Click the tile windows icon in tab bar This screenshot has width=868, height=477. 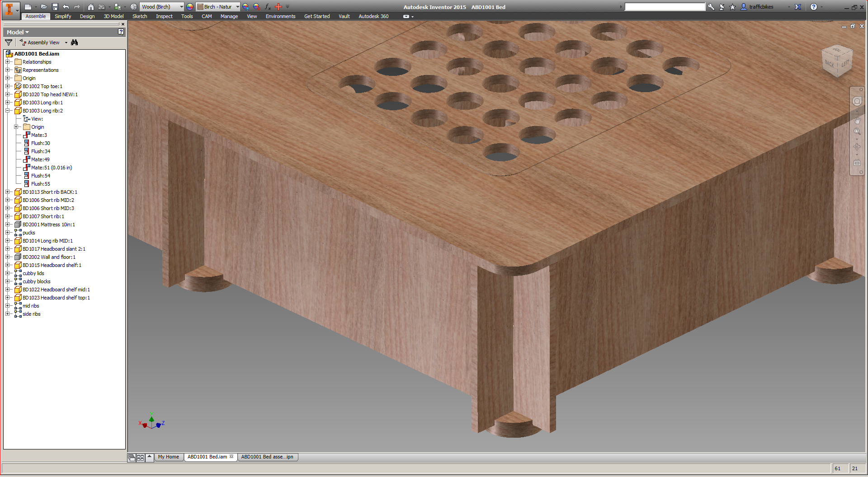tap(141, 458)
